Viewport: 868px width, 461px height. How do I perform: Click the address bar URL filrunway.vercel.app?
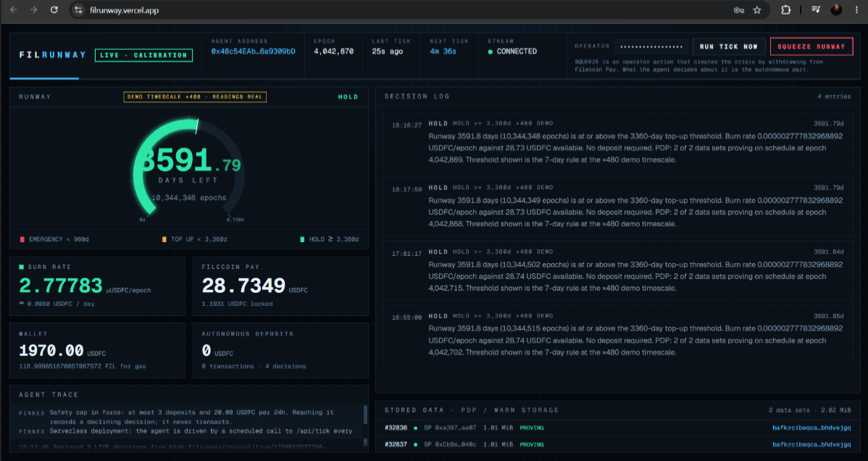[x=124, y=11]
